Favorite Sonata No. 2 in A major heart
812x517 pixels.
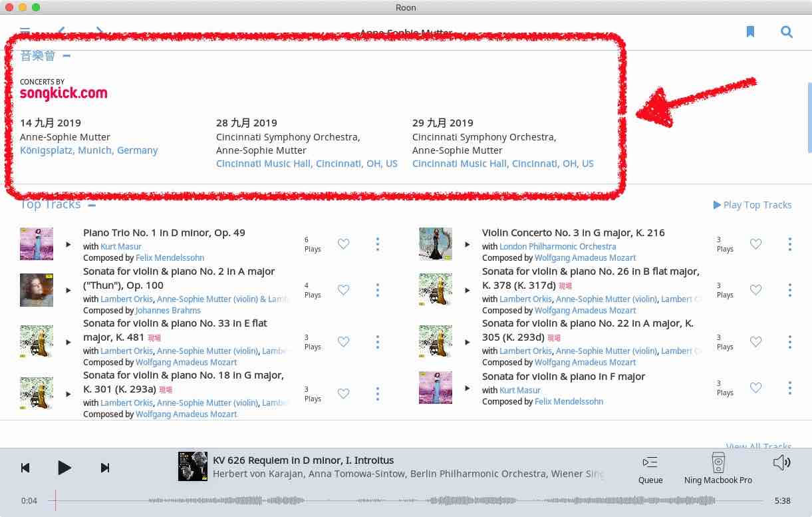(343, 290)
